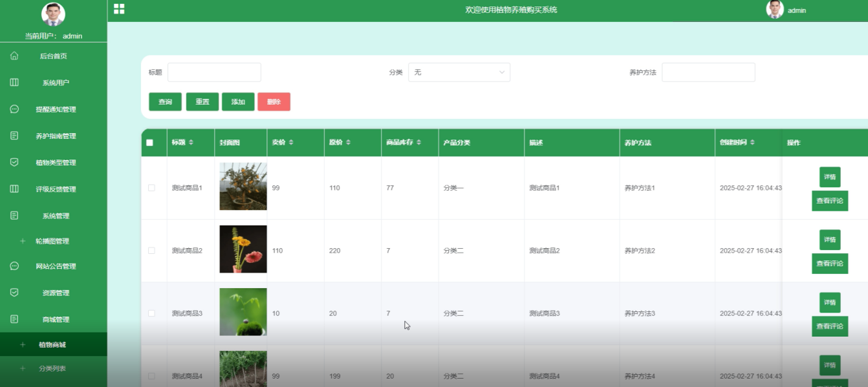
Task: Sort by 卖价 using its sort arrows
Action: pyautogui.click(x=291, y=142)
